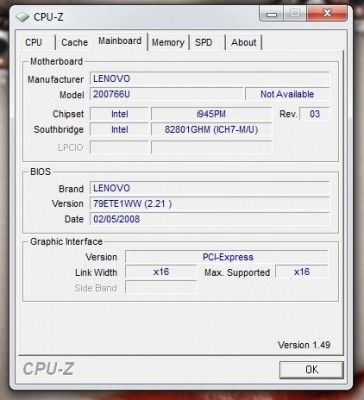Click the Max. Supported x16 value
The image size is (364, 400).
(x=302, y=272)
